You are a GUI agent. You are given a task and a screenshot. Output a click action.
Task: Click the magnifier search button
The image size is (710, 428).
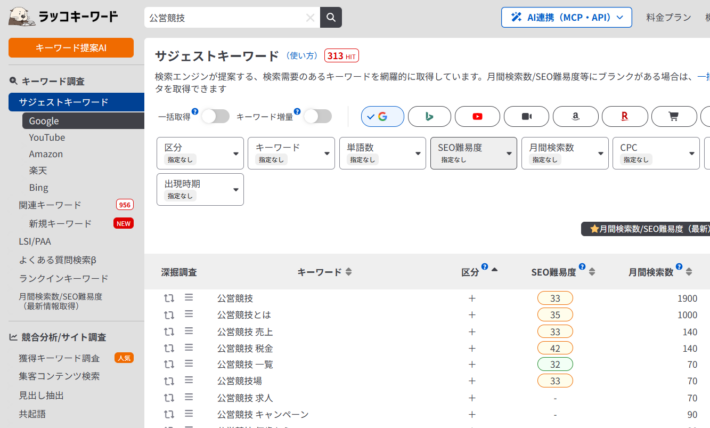click(x=331, y=18)
